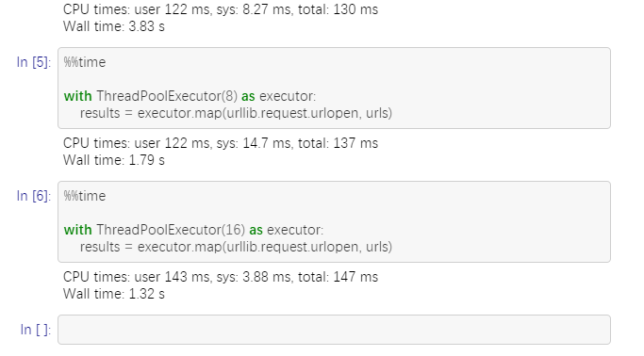Place cursor on %%time in cell 5

point(85,62)
